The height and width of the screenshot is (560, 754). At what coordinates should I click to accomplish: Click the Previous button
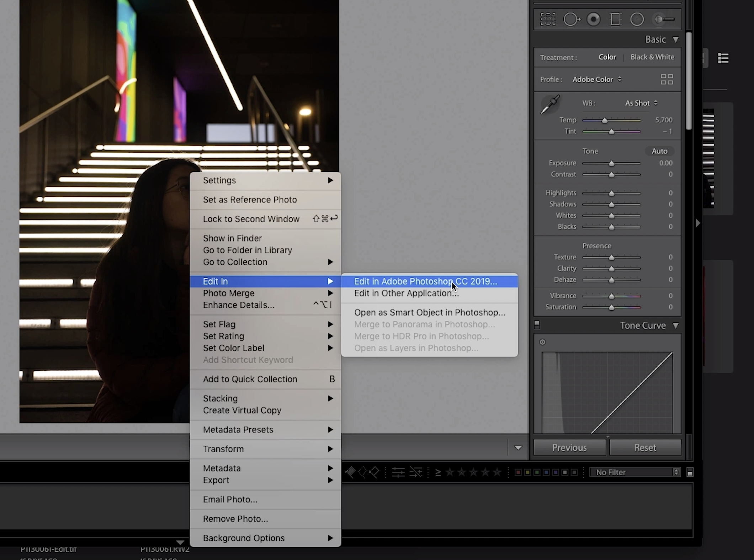(x=569, y=447)
